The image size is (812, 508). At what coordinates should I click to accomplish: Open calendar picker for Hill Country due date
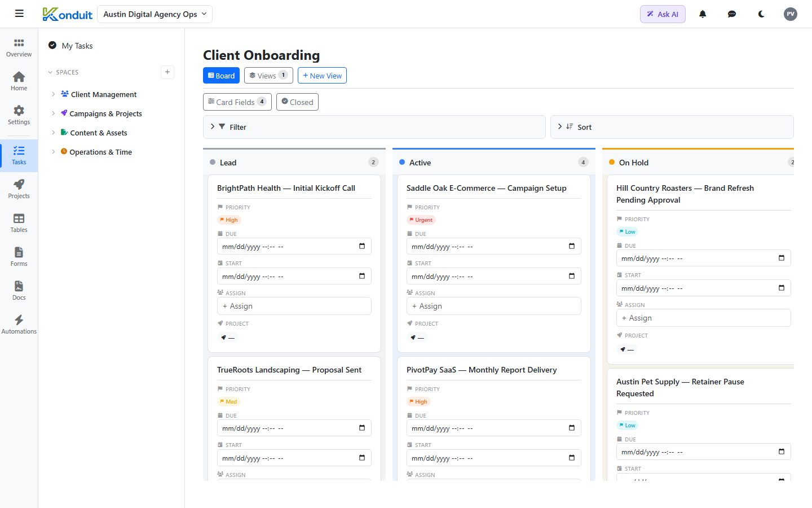(782, 258)
